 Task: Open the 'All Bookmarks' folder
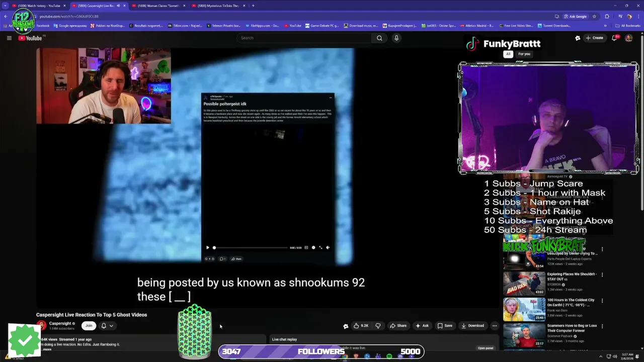click(628, 26)
